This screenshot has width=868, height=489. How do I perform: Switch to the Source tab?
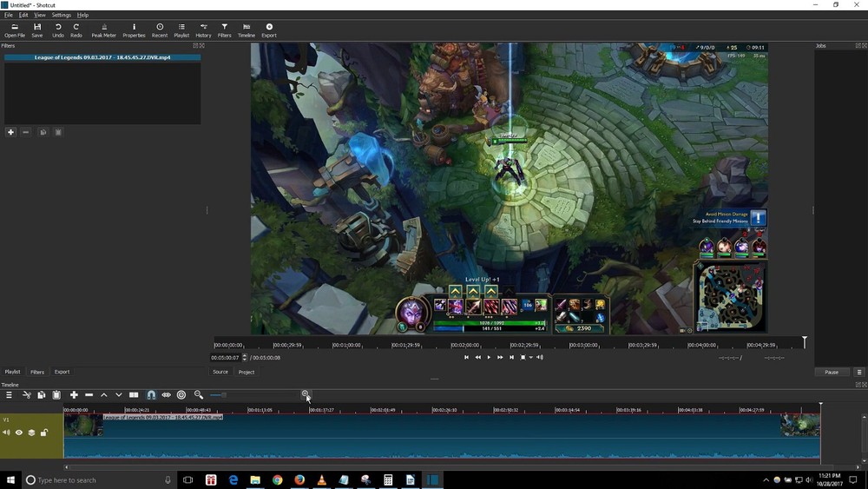click(220, 372)
